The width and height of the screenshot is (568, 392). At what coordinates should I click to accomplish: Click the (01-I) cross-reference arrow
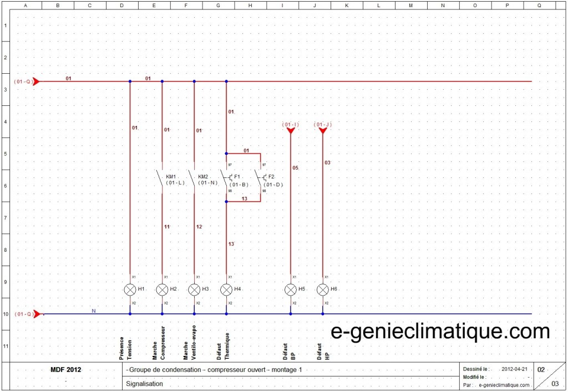point(290,130)
